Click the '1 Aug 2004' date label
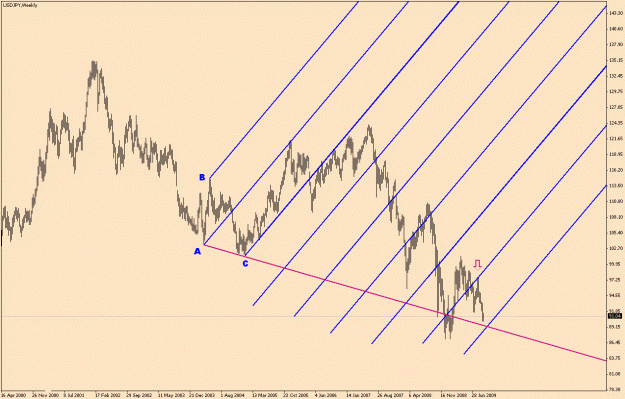Image resolution: width=625 pixels, height=399 pixels. [232, 396]
